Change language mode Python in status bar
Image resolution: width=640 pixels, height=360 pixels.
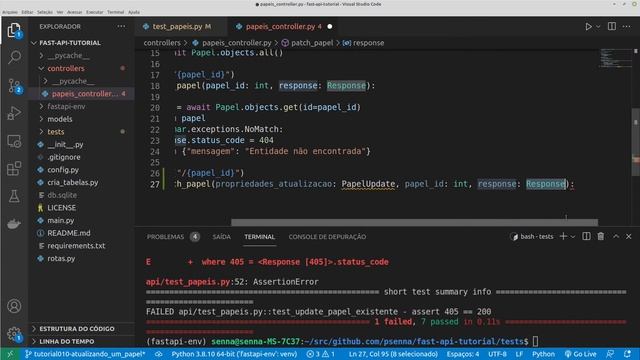543,354
